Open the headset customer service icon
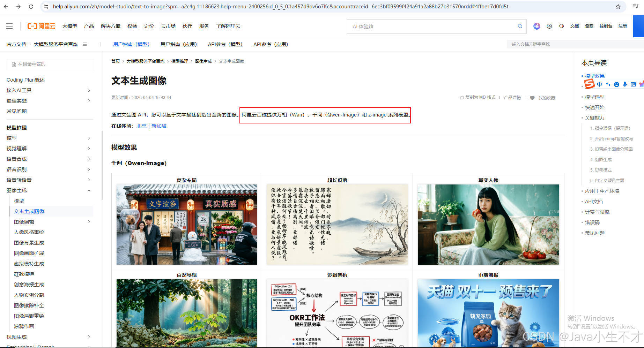The height and width of the screenshot is (348, 644). click(561, 26)
